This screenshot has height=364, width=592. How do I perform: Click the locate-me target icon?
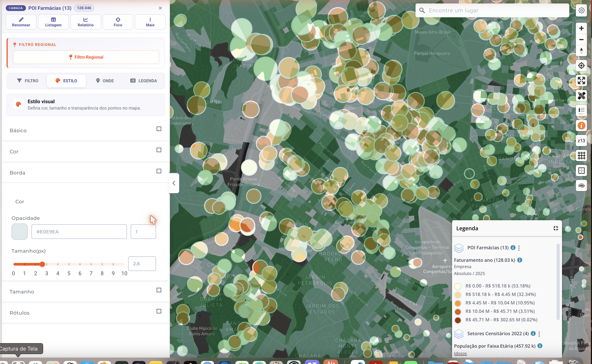[x=581, y=66]
